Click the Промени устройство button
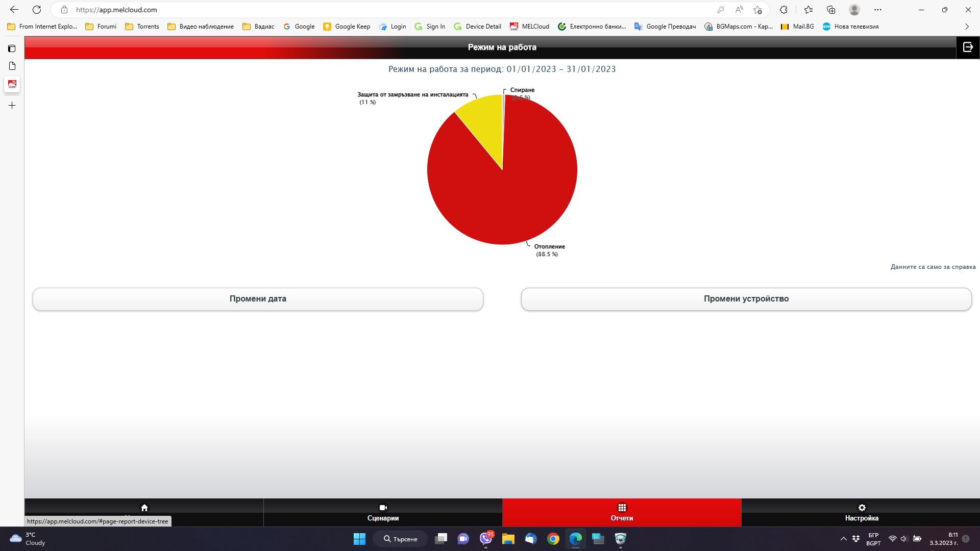 746,299
